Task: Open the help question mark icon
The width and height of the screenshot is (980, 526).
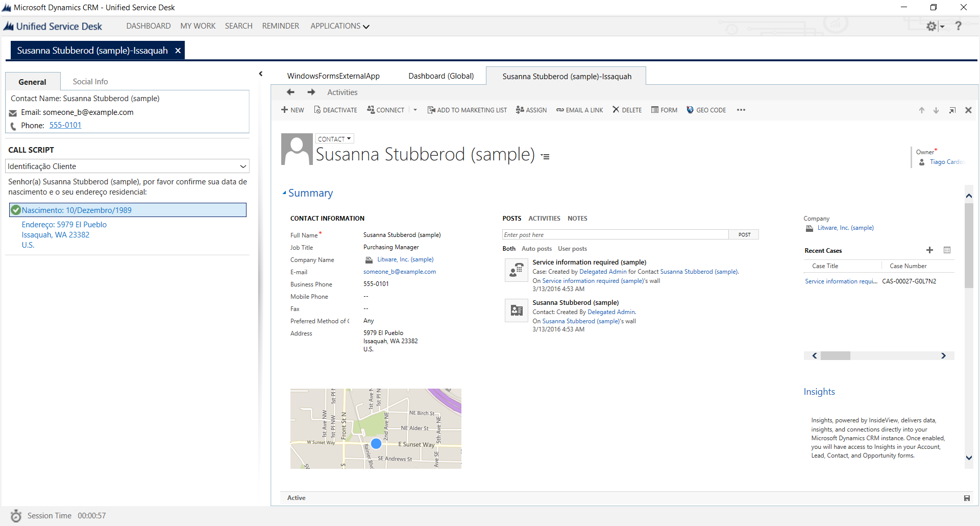Action: point(958,26)
